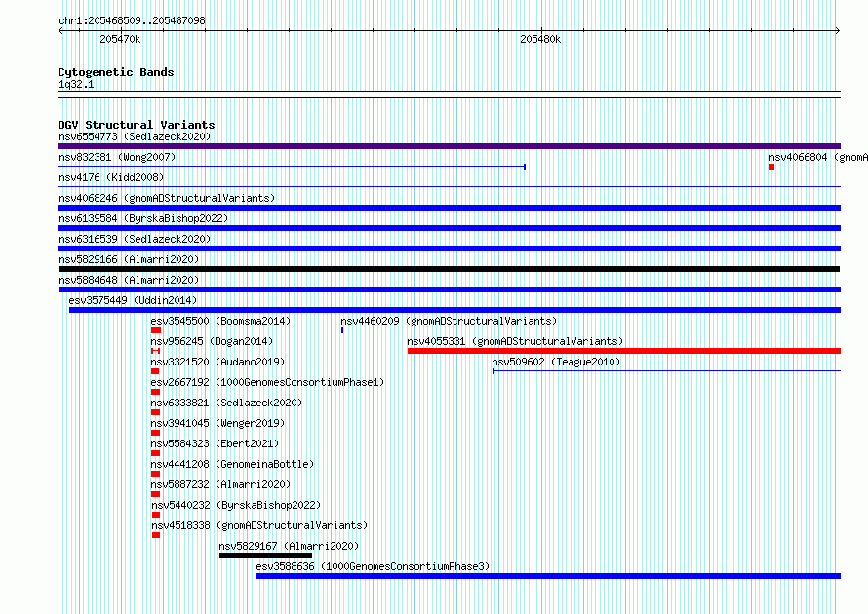Open the nsv5884648 (Almarri2020) label
Screen dimensions: 868x614
[129, 280]
